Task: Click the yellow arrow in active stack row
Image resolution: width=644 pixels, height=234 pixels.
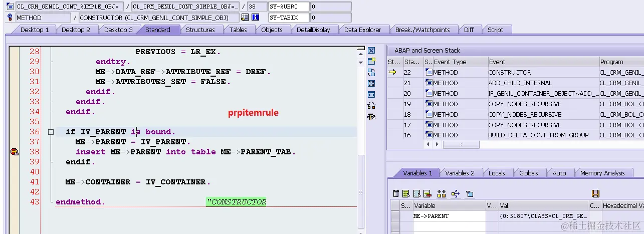Action: point(392,72)
